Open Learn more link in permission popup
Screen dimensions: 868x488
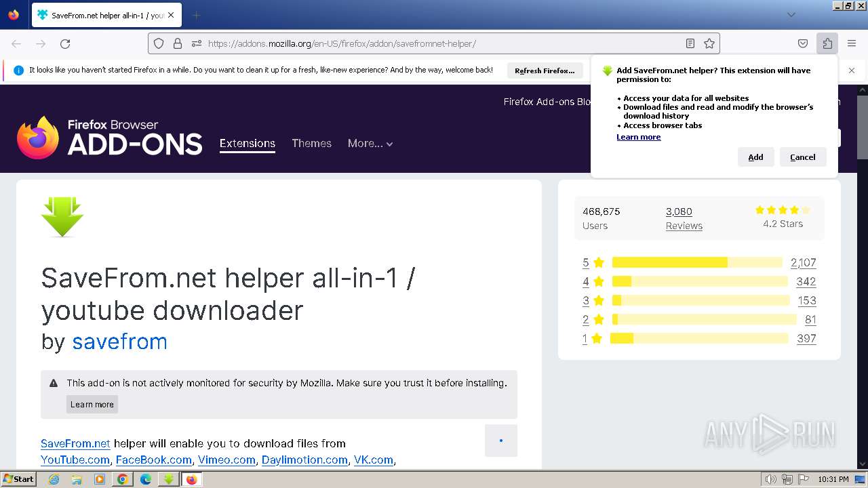click(638, 137)
